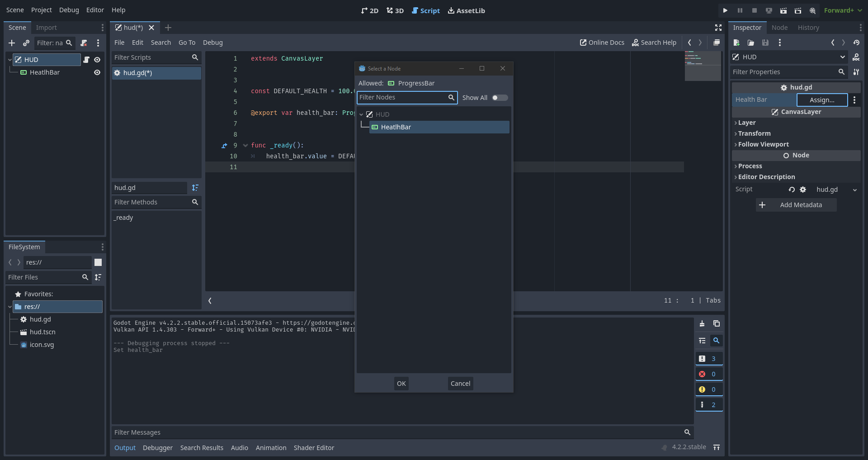Detach the script from the selected node
The image size is (868, 460).
[x=84, y=43]
